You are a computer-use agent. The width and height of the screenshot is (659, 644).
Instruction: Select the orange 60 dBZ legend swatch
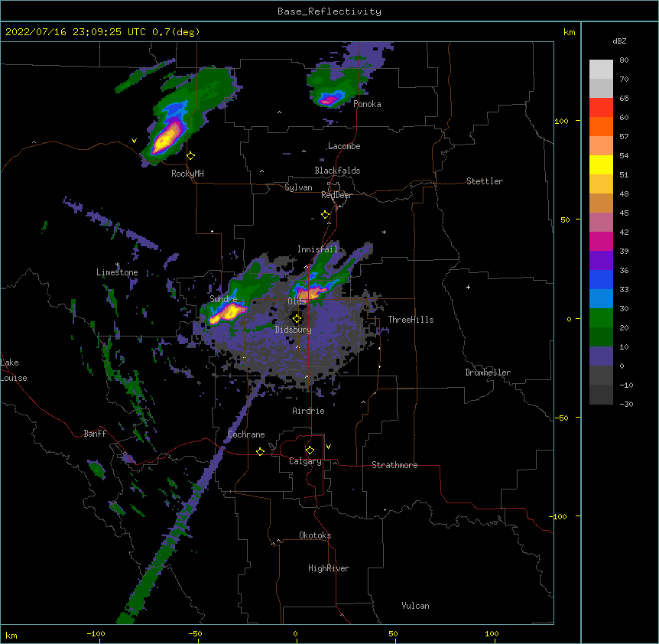point(601,126)
